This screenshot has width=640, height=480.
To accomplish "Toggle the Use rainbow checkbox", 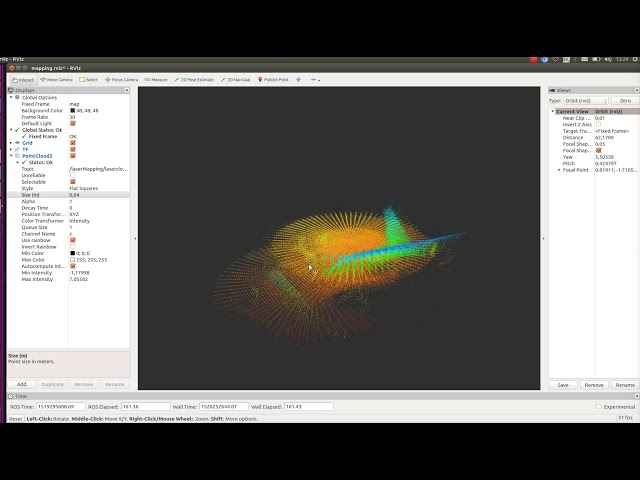I will point(73,240).
